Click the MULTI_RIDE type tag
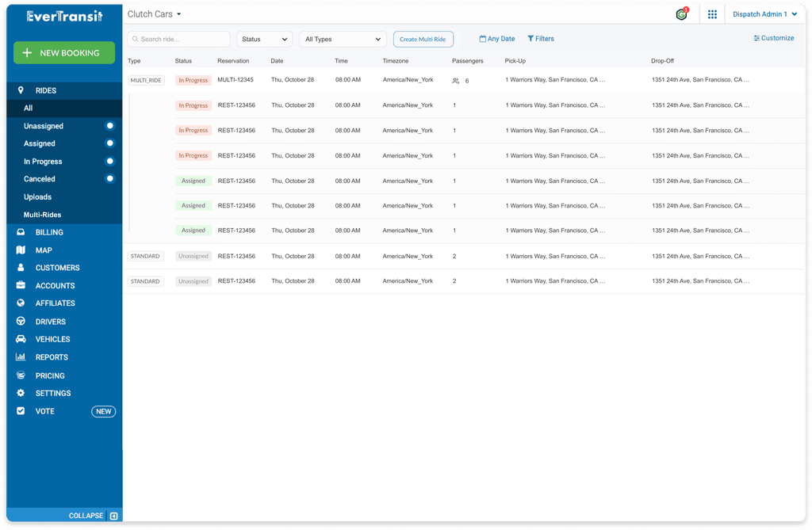The width and height of the screenshot is (812, 530). 146,80
